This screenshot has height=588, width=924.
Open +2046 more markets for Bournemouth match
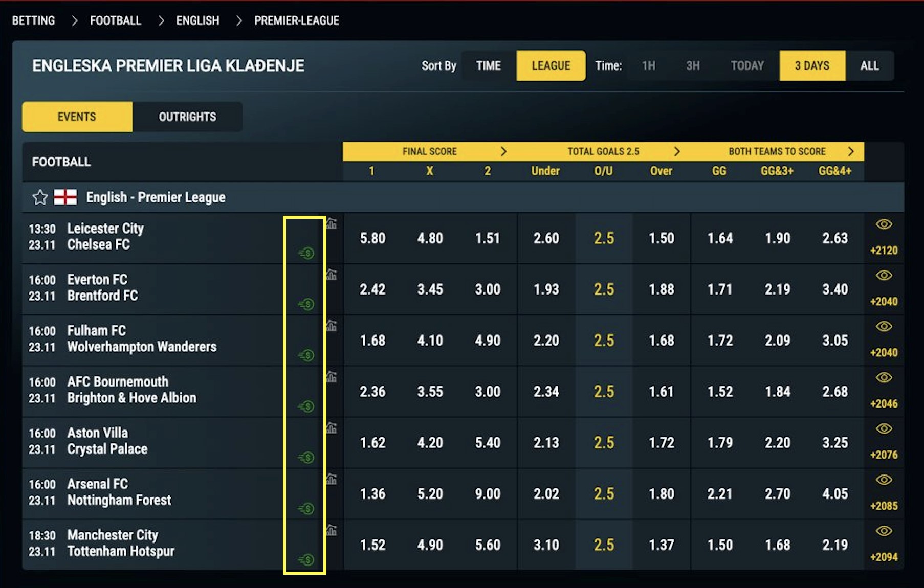[884, 404]
